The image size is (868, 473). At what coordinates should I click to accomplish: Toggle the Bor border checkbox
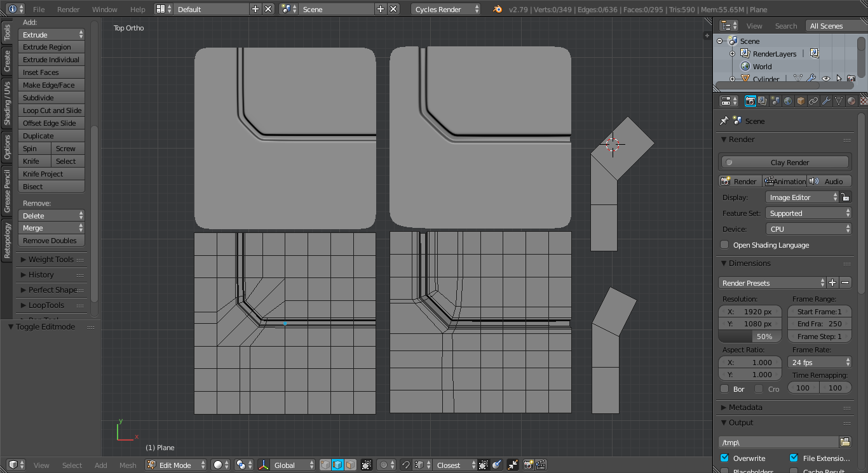(724, 389)
